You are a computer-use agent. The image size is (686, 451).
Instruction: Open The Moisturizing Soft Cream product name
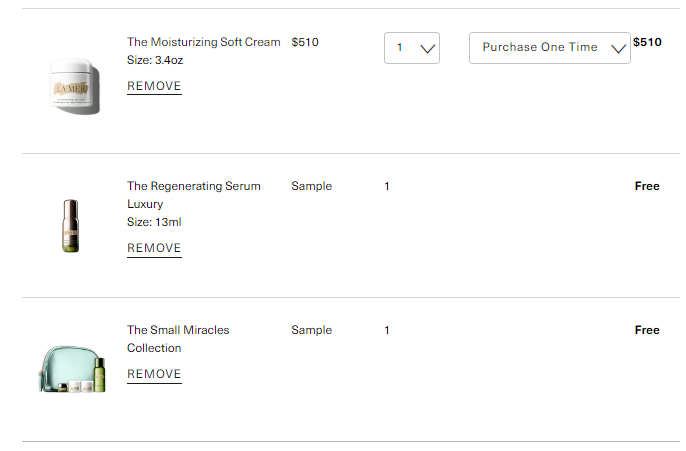pyautogui.click(x=203, y=42)
